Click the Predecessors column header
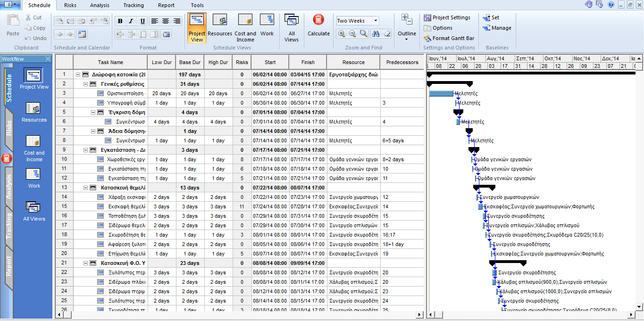Viewport: 644px width, 321px height. 402,62
